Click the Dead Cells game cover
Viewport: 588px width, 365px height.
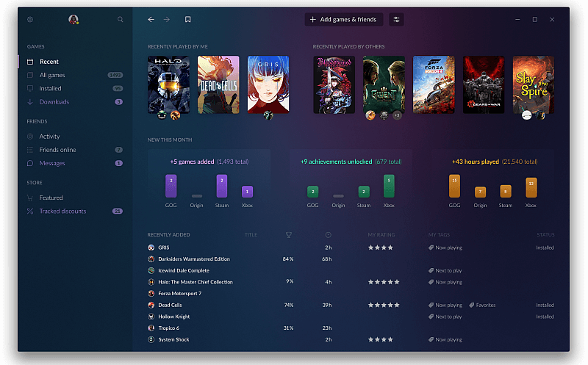click(218, 84)
